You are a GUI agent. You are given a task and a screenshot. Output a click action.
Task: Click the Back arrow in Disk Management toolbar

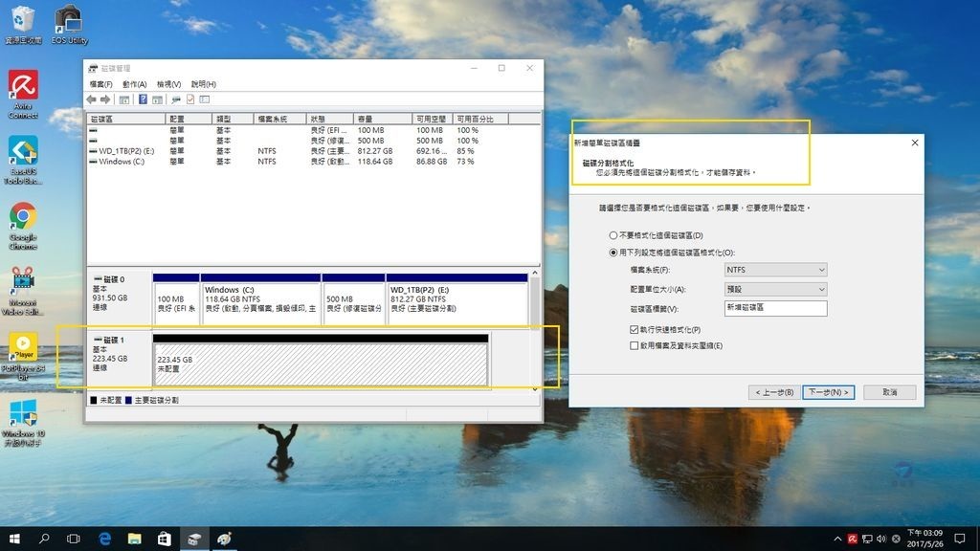click(91, 99)
